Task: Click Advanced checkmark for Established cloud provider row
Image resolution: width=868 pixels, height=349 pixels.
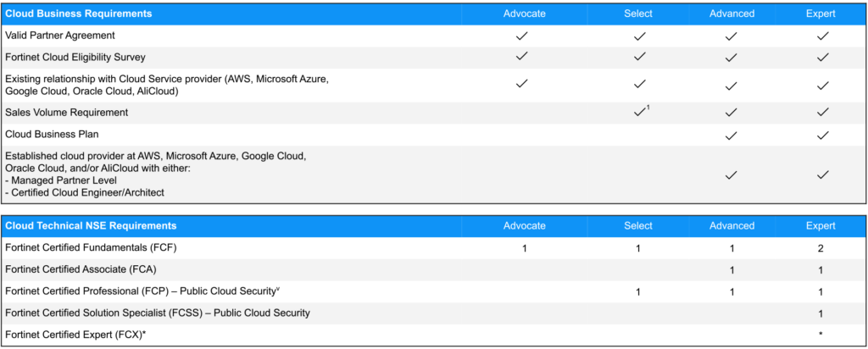Action: [732, 174]
